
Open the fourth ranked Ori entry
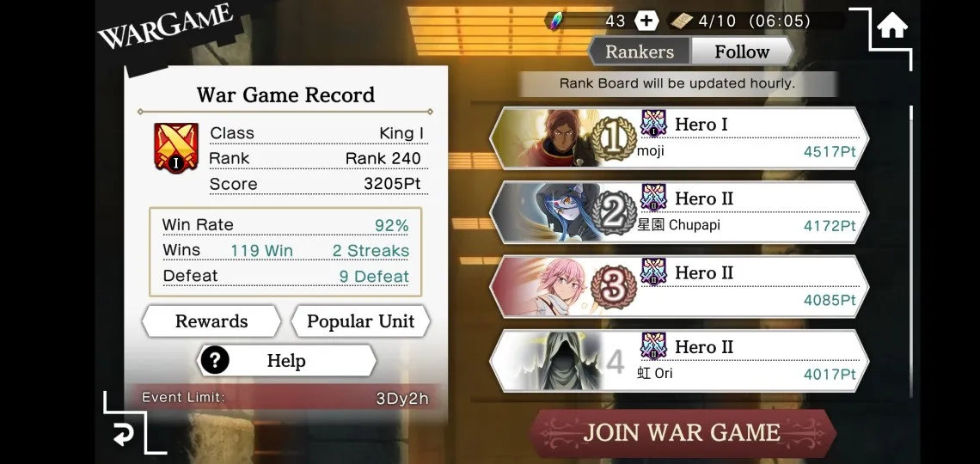(x=679, y=361)
